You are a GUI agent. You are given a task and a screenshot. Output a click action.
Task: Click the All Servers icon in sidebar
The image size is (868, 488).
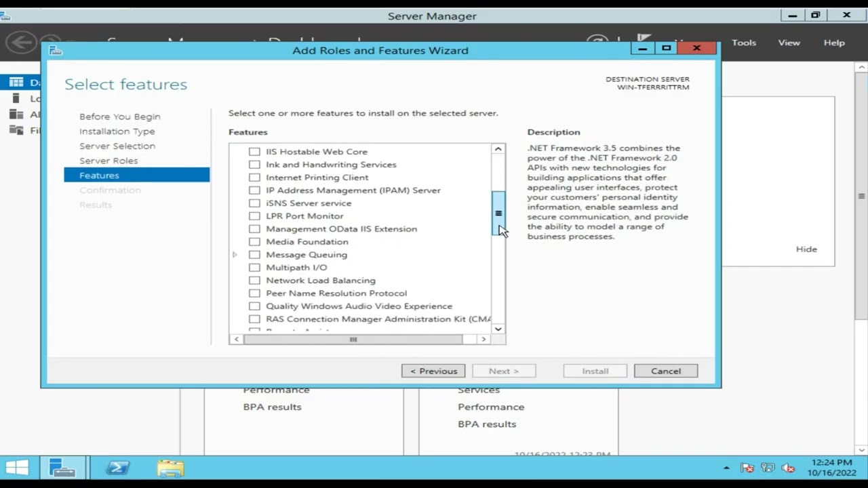tap(16, 114)
